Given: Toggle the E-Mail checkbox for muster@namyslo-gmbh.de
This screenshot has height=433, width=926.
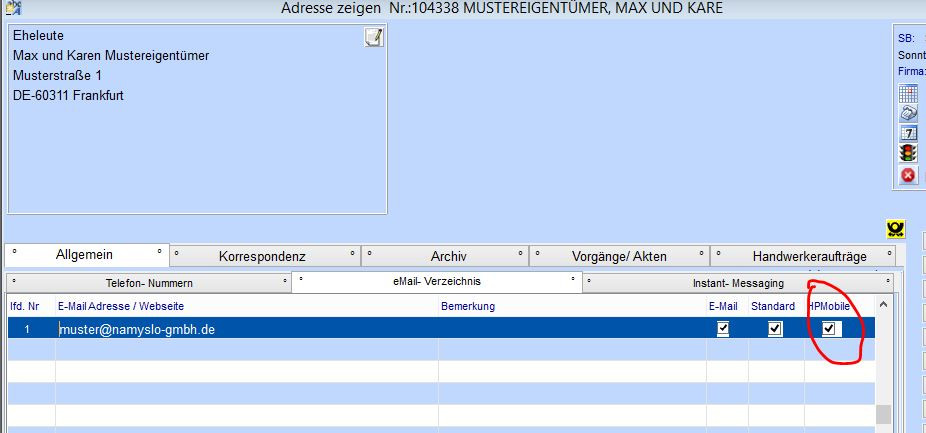Looking at the screenshot, I should pyautogui.click(x=723, y=329).
